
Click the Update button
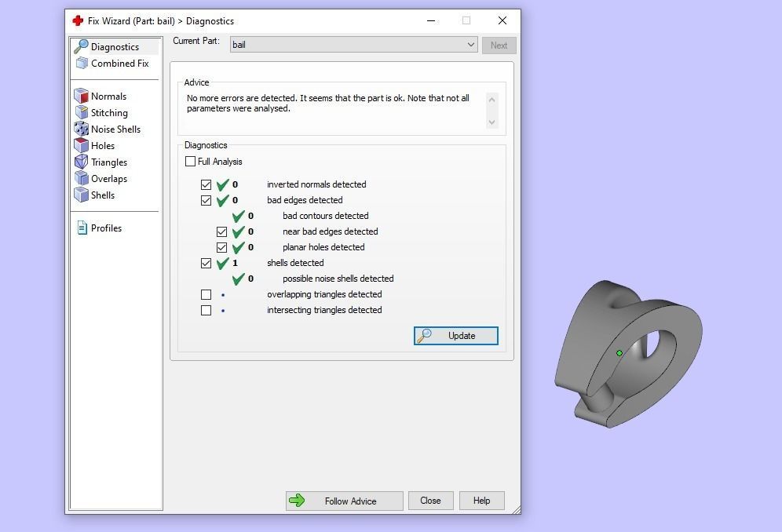(x=456, y=336)
